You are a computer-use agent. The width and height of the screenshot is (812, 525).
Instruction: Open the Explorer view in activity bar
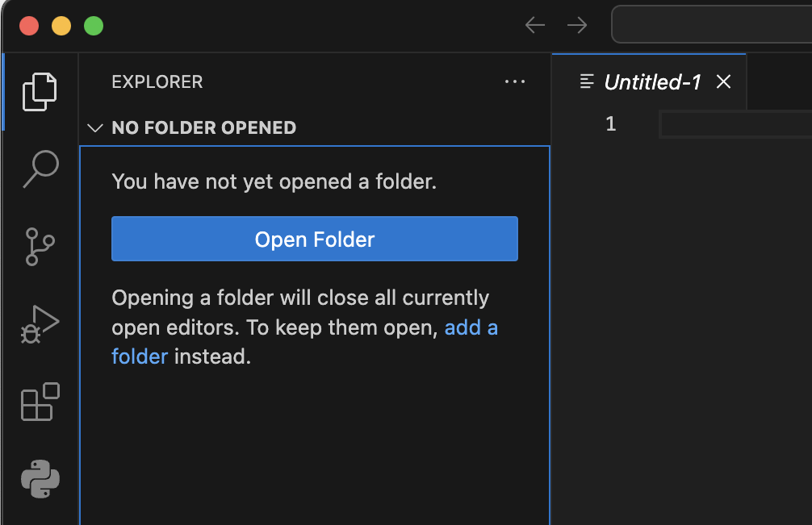click(40, 92)
